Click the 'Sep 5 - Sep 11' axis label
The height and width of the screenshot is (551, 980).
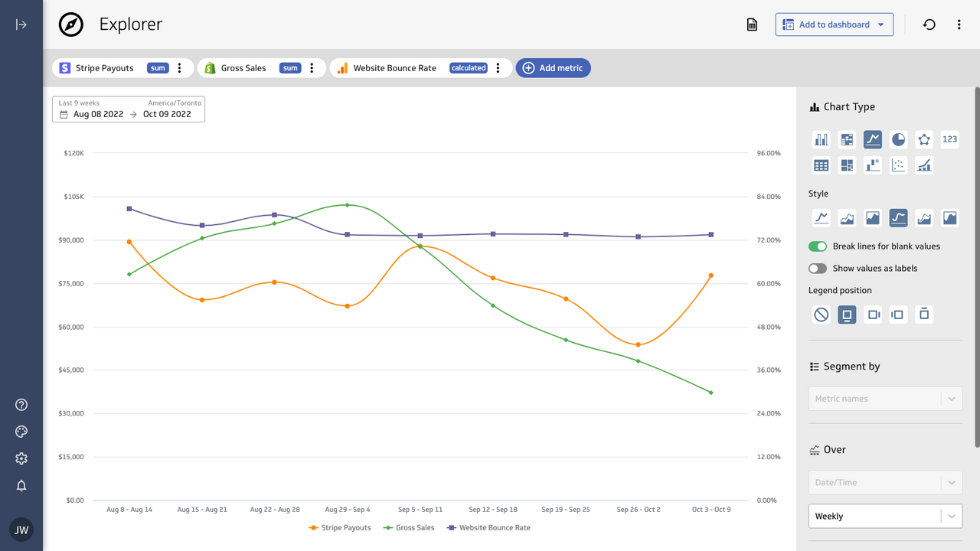[x=420, y=510]
